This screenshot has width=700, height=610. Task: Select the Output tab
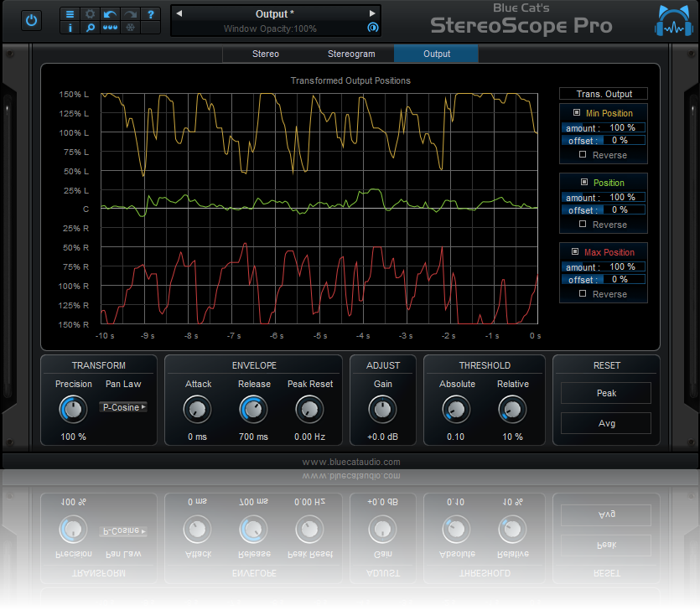437,54
